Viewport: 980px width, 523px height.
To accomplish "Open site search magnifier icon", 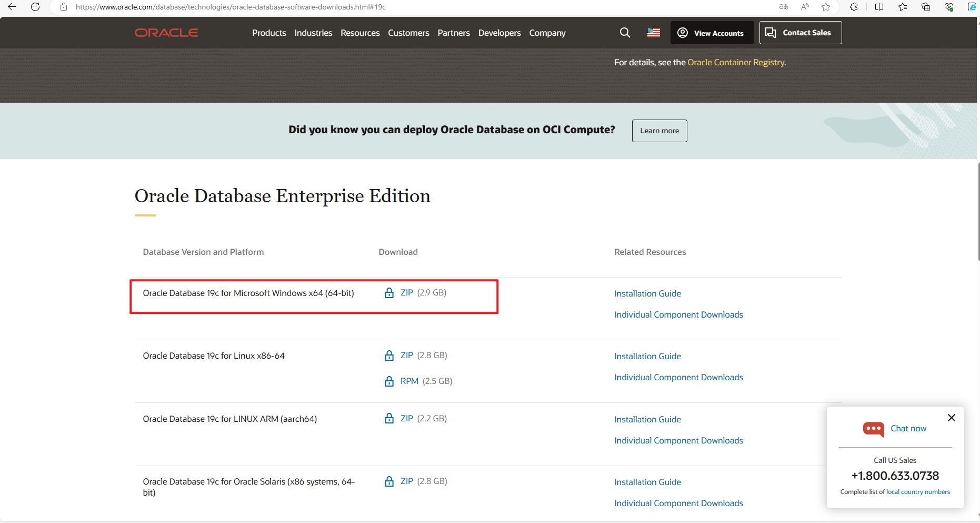I will tap(625, 33).
